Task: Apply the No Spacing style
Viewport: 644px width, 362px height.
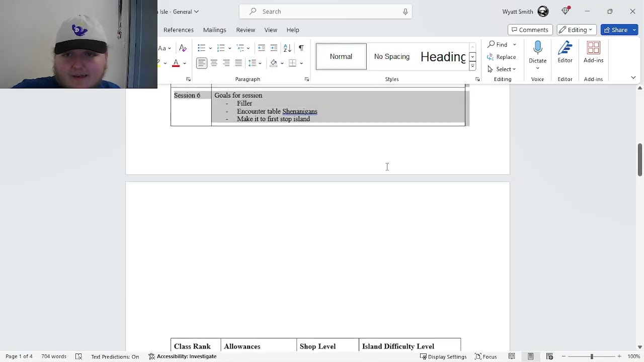Action: (x=392, y=56)
